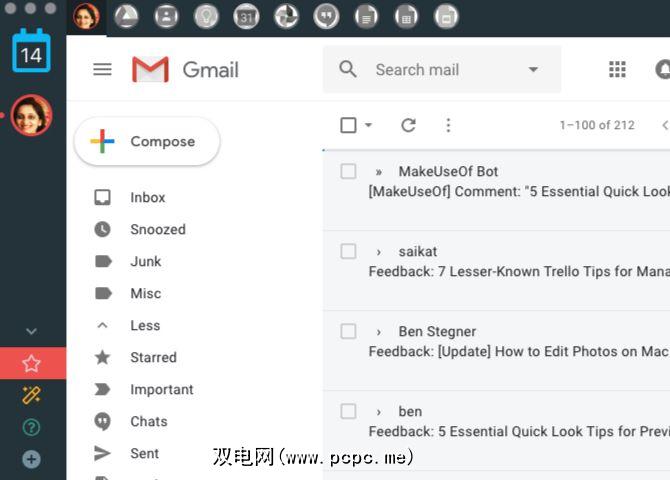Open the Snoozed folder
The height and width of the screenshot is (480, 670).
coord(158,230)
